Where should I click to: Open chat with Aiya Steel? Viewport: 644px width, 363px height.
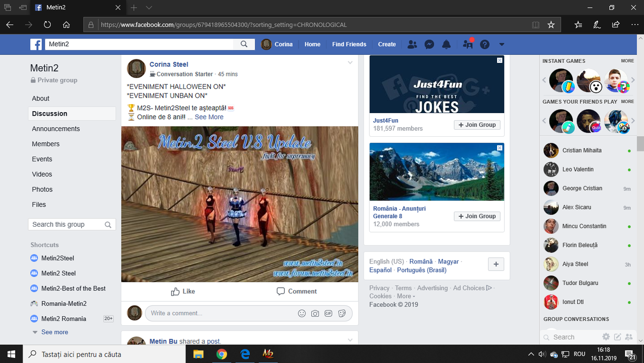[x=587, y=264]
